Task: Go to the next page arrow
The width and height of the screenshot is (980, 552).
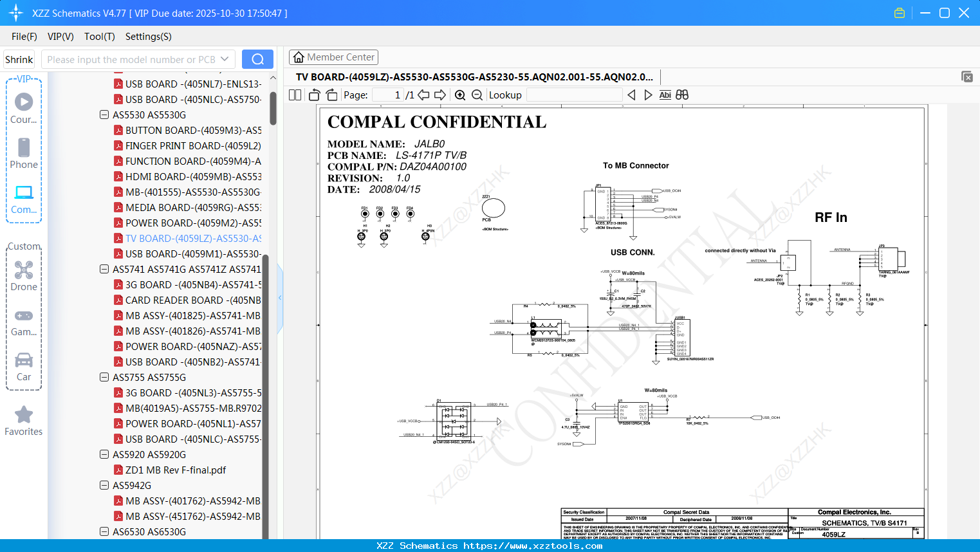Action: click(x=440, y=95)
